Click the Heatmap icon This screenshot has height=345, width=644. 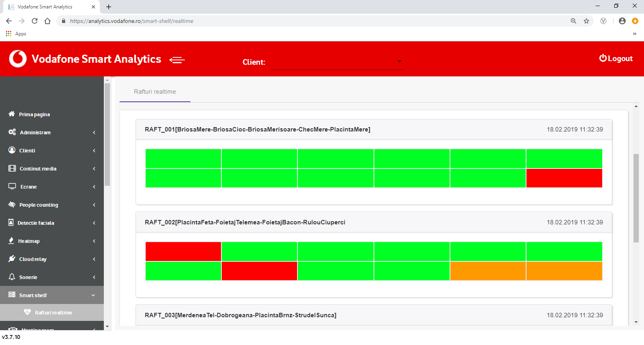[11, 240]
